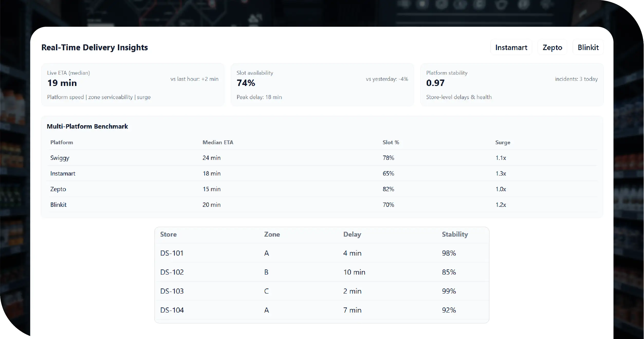Screen dimensions: 644x339
Task: Click the incidents: 3 today indicator
Action: pos(576,79)
